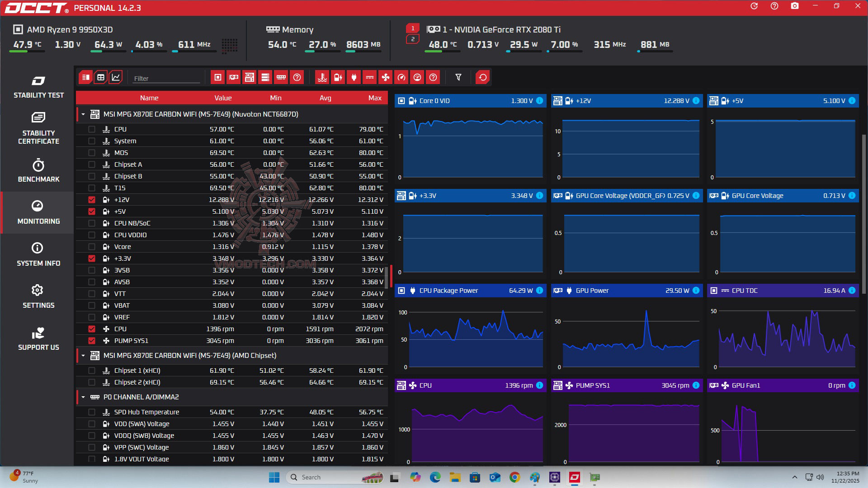Open the Stability Test section
Image resolution: width=868 pixels, height=488 pixels.
point(38,87)
